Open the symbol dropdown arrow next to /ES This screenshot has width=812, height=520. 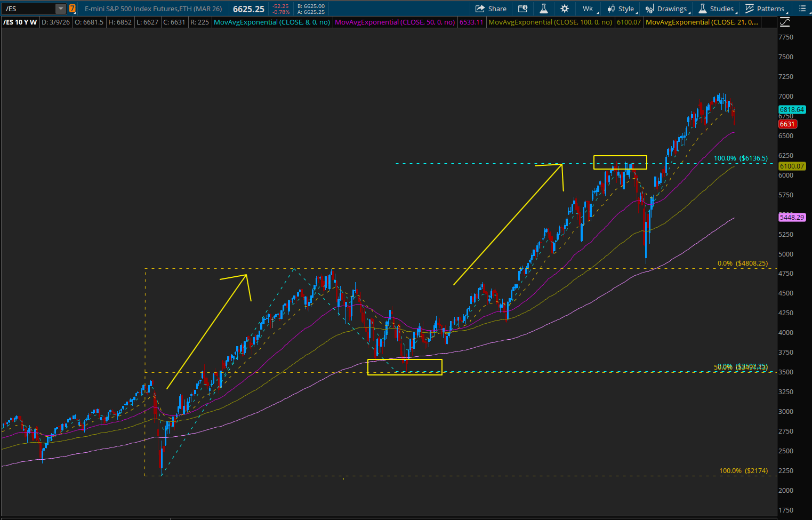pyautogui.click(x=60, y=9)
